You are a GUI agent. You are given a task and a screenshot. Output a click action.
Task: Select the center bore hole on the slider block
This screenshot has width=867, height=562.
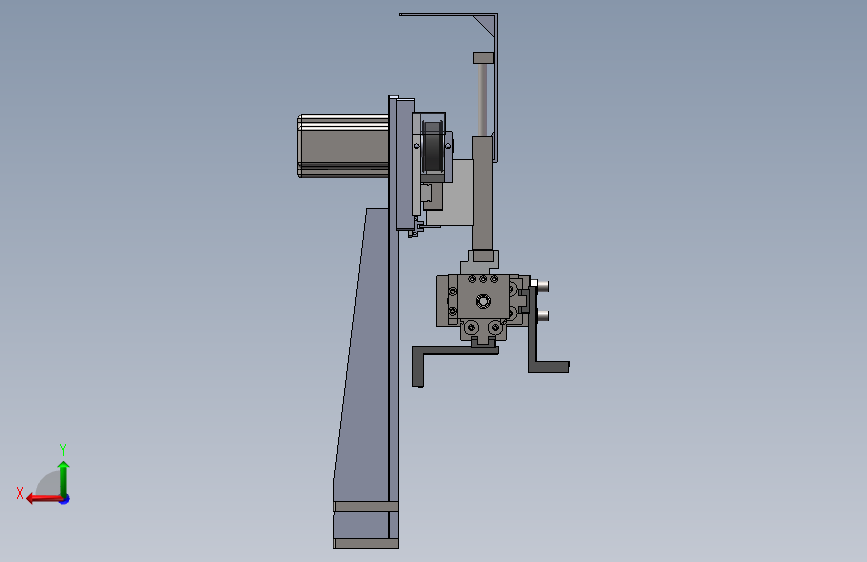(x=483, y=301)
